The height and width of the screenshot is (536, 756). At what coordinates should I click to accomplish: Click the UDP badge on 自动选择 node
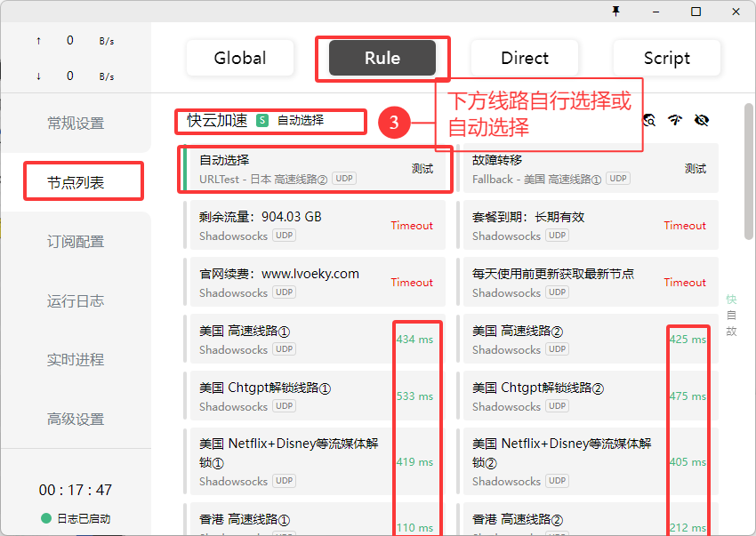(343, 178)
